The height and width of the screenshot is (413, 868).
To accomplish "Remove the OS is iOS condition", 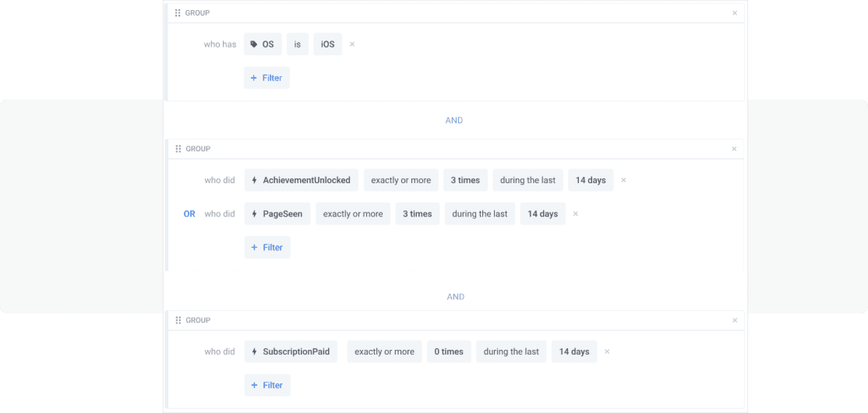I will tap(352, 44).
